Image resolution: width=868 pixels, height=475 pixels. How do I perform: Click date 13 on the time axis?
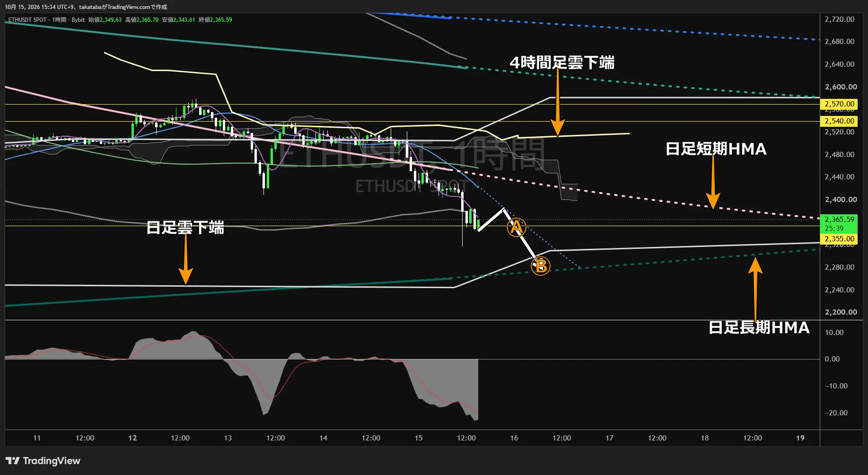228,438
